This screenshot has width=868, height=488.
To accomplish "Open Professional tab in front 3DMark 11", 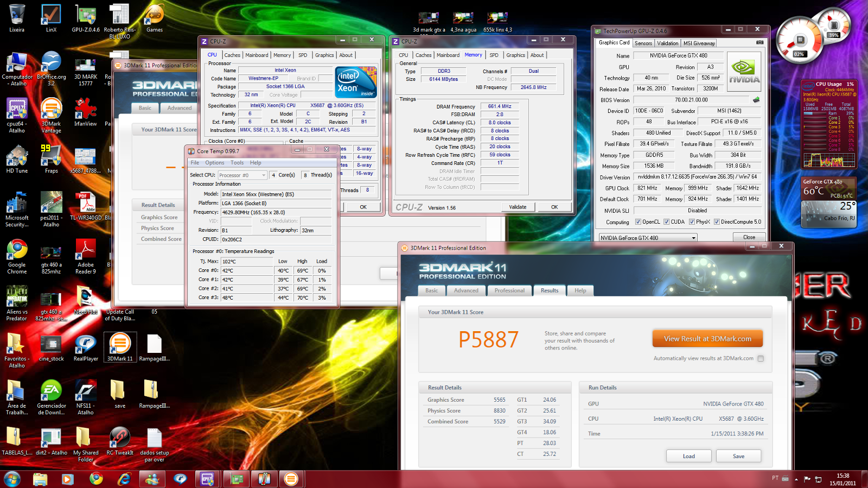I will point(509,290).
